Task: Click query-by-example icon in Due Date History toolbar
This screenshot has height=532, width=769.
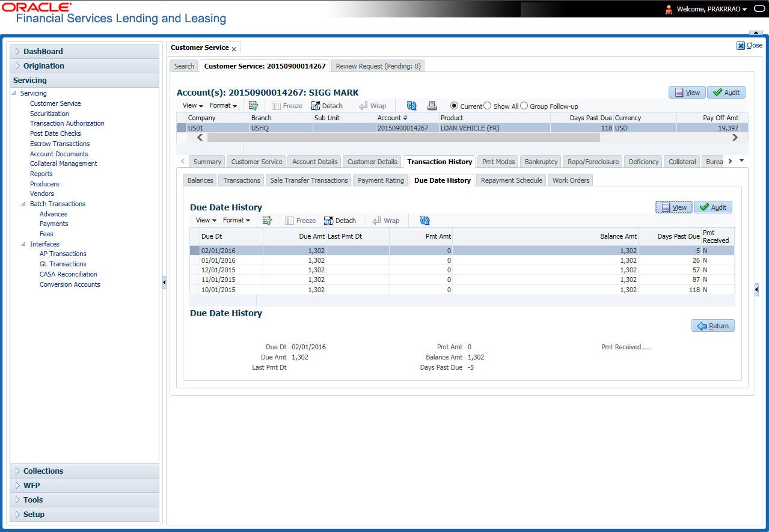Action: (x=268, y=221)
